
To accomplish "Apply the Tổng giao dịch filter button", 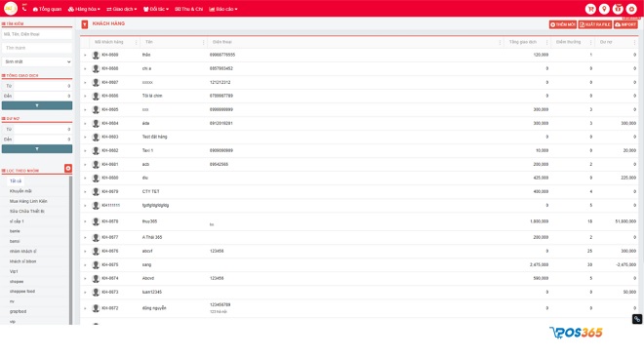I will pyautogui.click(x=37, y=105).
